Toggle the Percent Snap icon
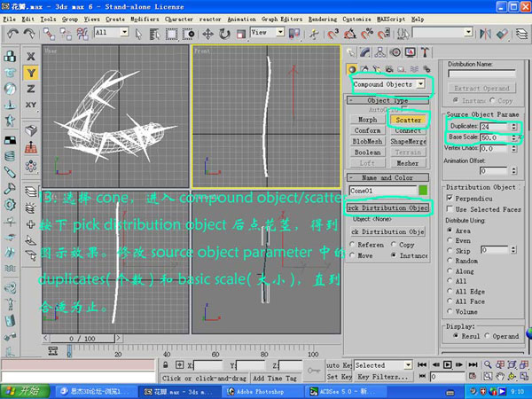532x399 pixels. coord(367,34)
